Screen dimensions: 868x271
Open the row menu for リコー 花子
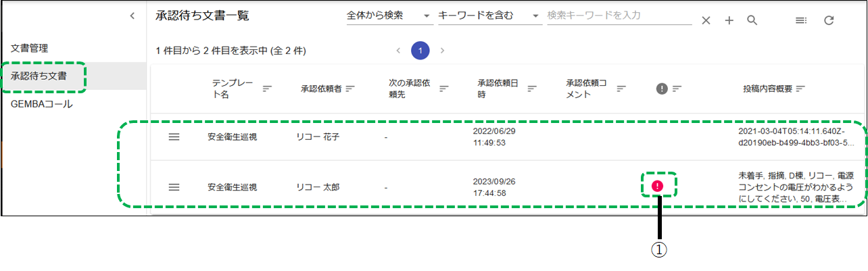pos(174,137)
